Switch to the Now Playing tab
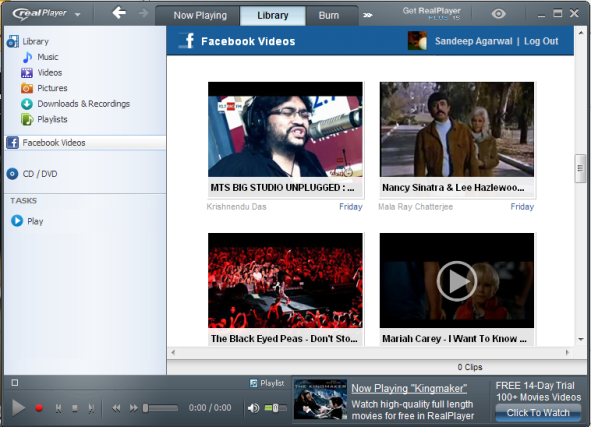Screen dimensions: 591x427 [x=200, y=15]
